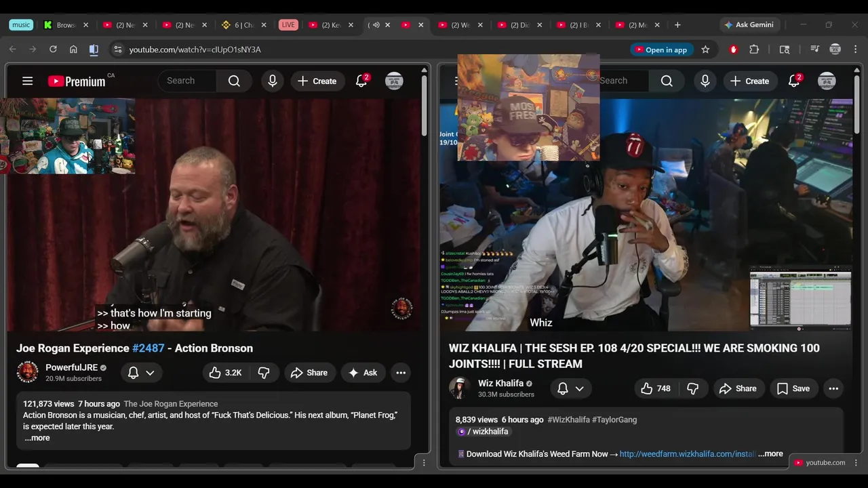Open a new browser tab
The height and width of the screenshot is (488, 868).
pos(677,25)
